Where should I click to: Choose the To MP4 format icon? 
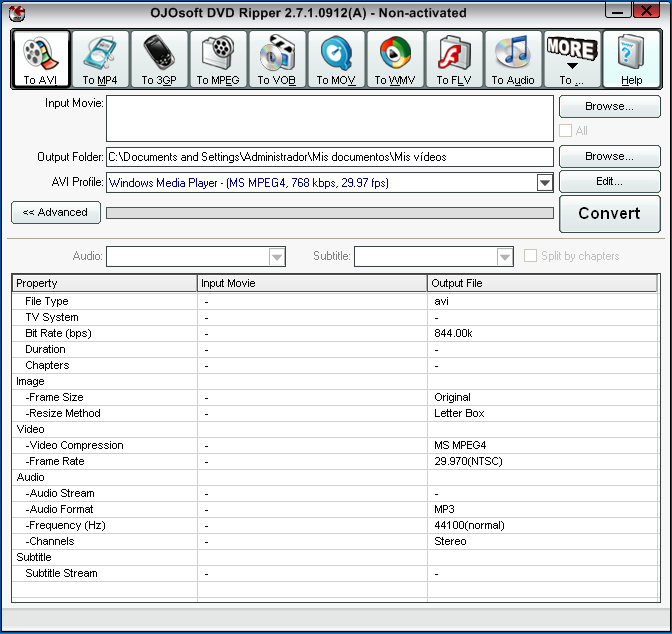click(x=100, y=59)
